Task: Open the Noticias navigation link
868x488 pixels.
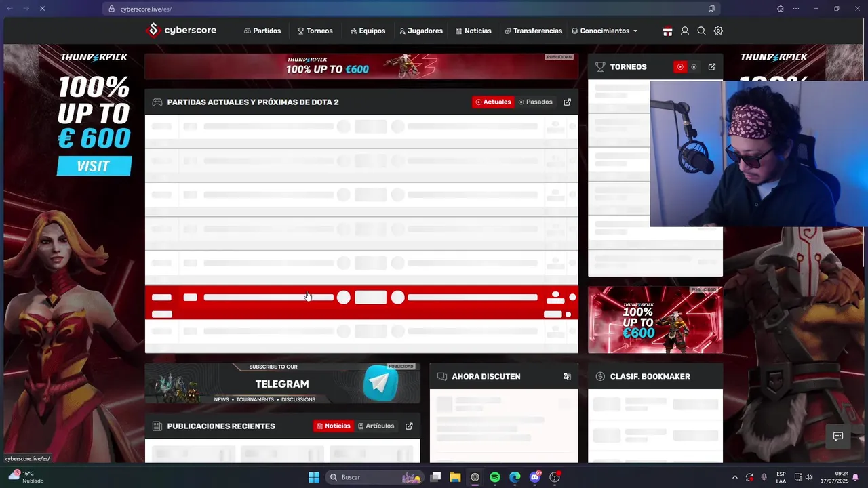Action: [x=473, y=30]
